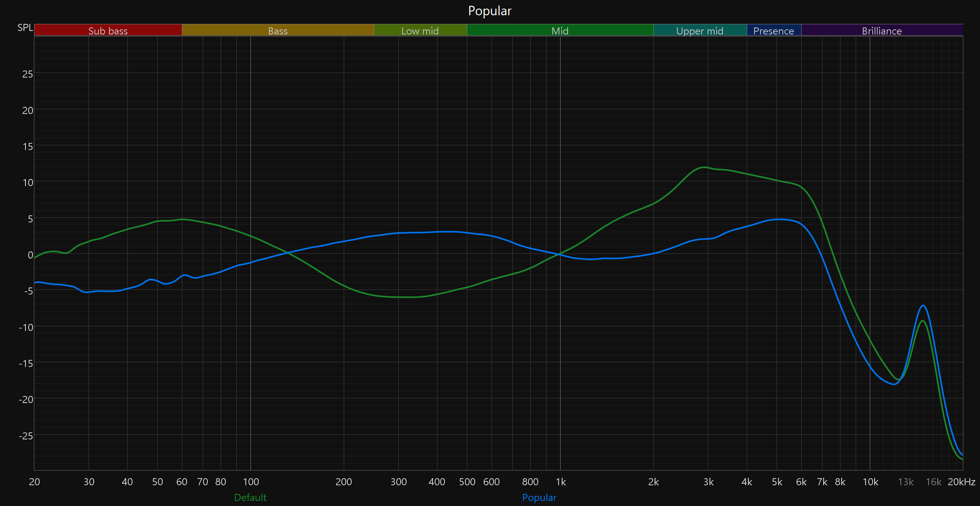
Task: Click the -25 dB level label
Action: pos(26,436)
